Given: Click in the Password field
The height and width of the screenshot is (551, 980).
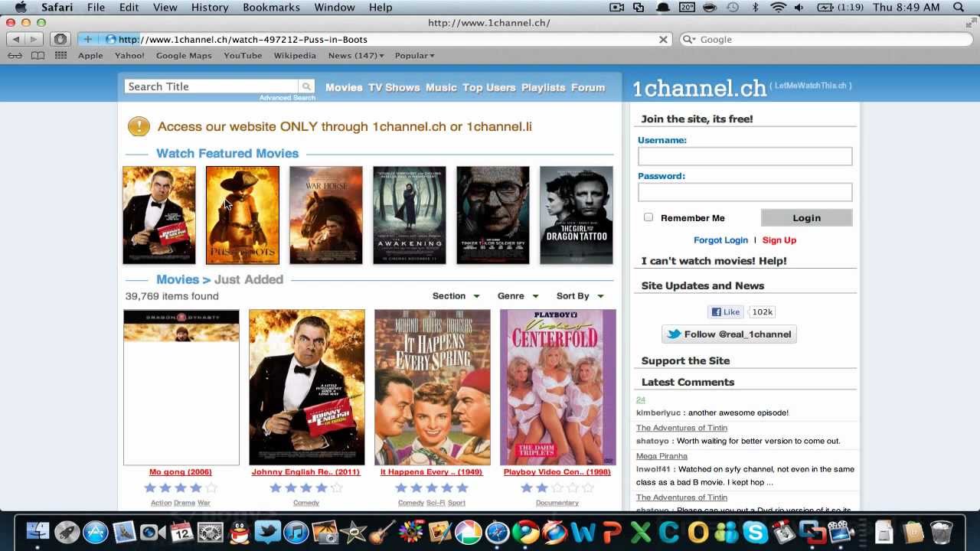Looking at the screenshot, I should coord(745,192).
